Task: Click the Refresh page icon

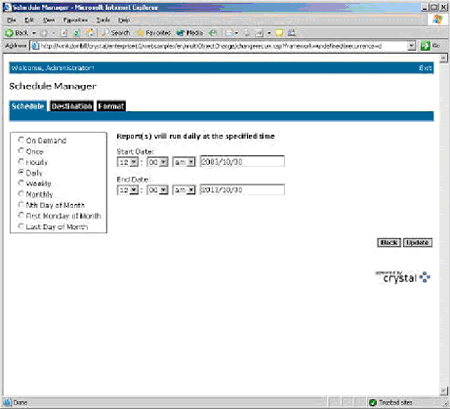Action: [77, 33]
